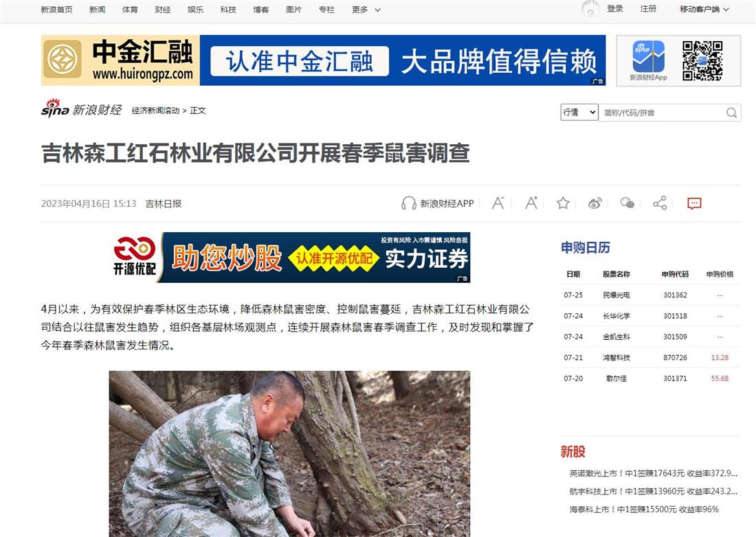Expand the 移动客户端 dropdown
Image resolution: width=756 pixels, height=537 pixels.
pos(704,9)
